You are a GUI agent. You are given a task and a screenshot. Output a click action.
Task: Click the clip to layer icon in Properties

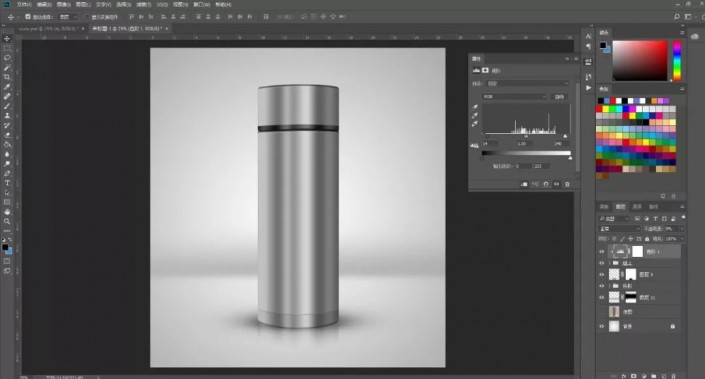point(524,184)
